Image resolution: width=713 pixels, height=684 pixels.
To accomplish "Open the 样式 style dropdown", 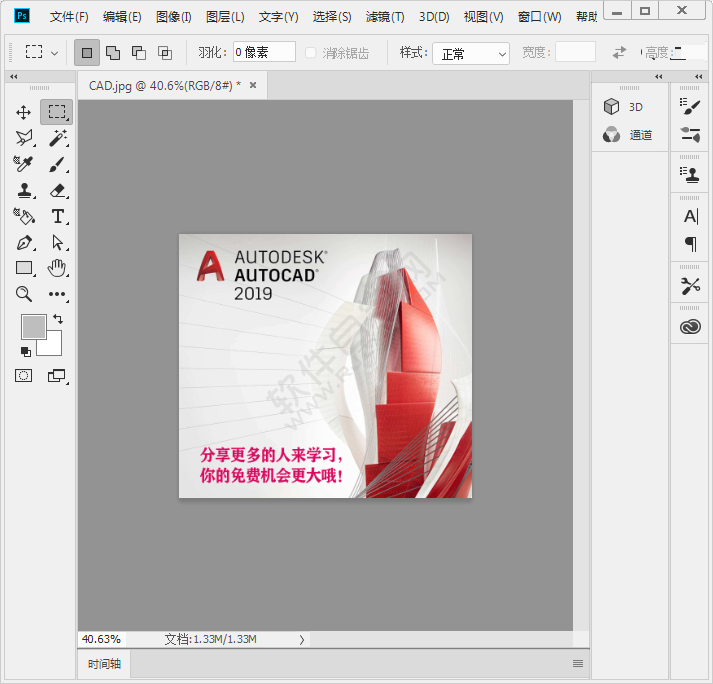I will (471, 54).
